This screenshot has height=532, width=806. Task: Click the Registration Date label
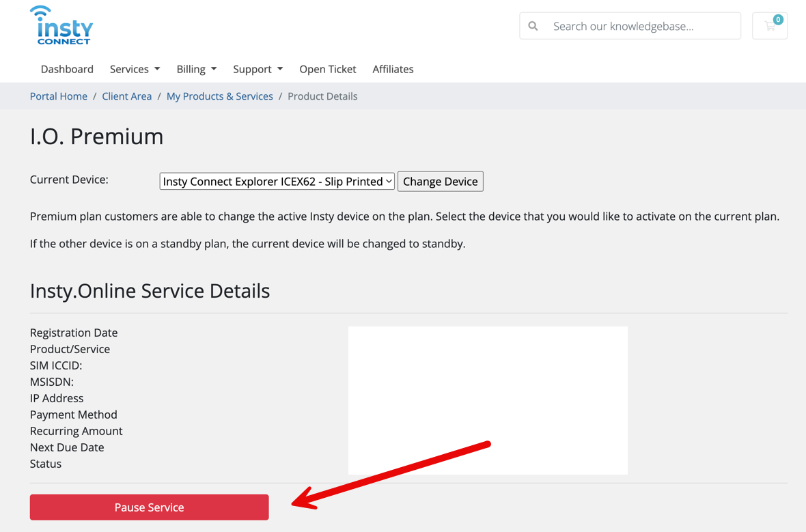74,333
